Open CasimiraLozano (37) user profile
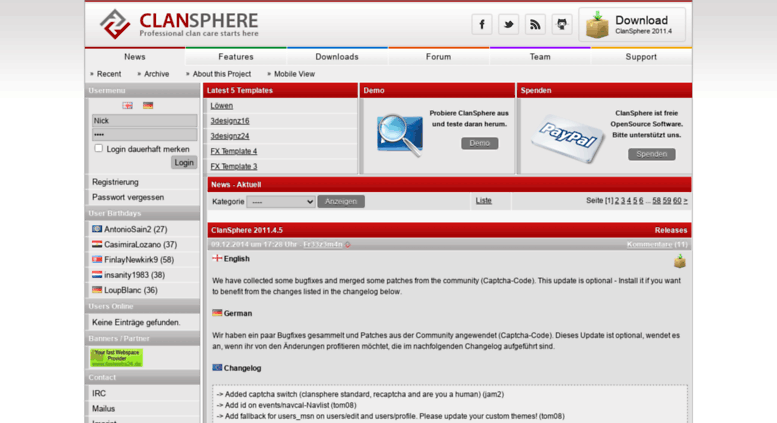Viewport: 777px width, 423px height. point(140,245)
